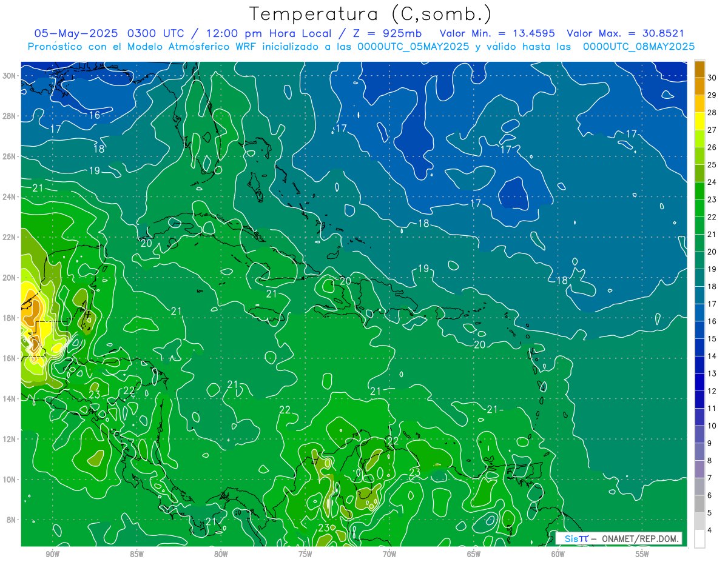The width and height of the screenshot is (728, 562).
Task: Click the '18N' latitude axis label
Action: (10, 318)
